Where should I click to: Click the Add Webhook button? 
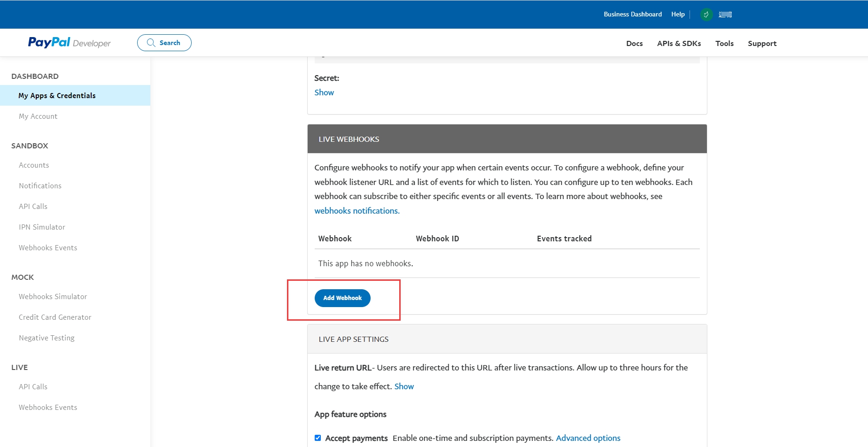[x=342, y=298]
